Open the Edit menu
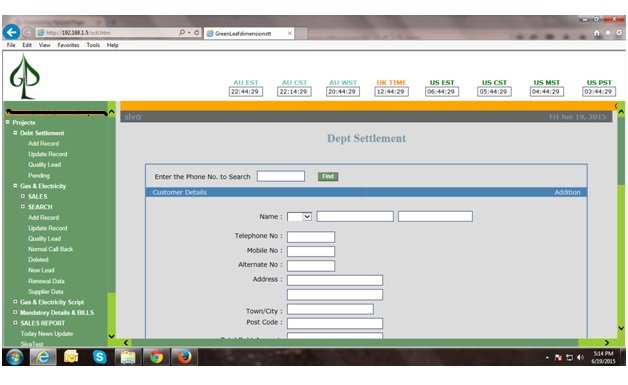Image resolution: width=628 pixels, height=385 pixels. pyautogui.click(x=27, y=45)
